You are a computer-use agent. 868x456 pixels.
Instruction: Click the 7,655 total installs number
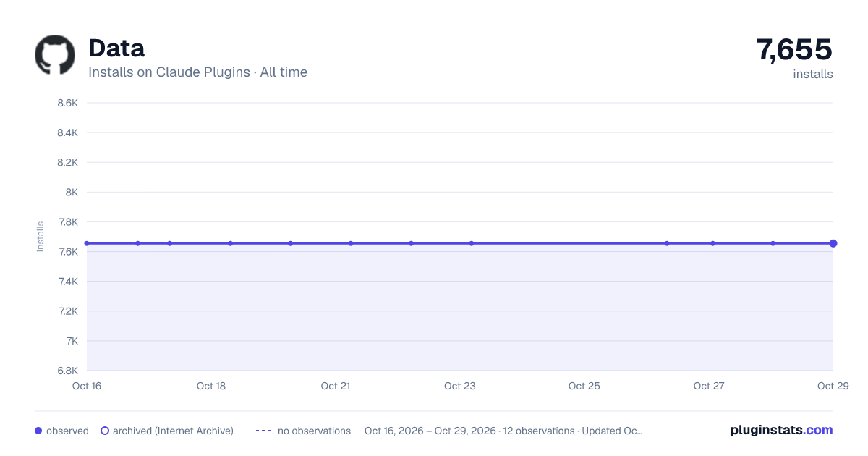coord(794,49)
